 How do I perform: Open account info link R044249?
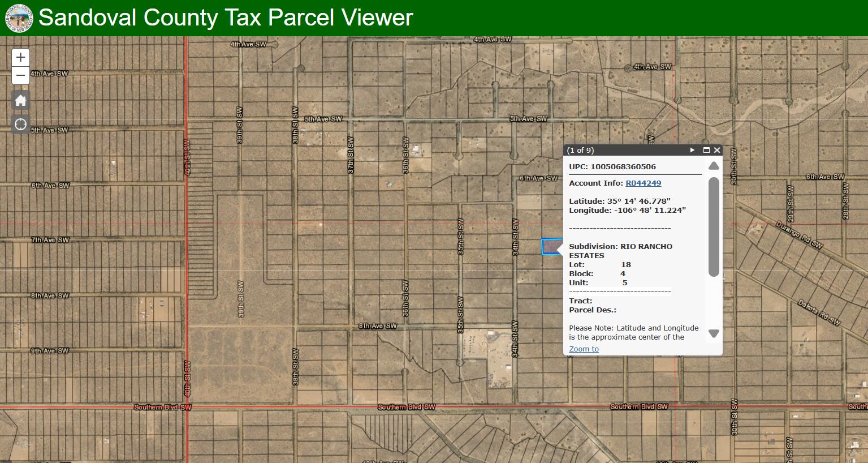(x=643, y=183)
